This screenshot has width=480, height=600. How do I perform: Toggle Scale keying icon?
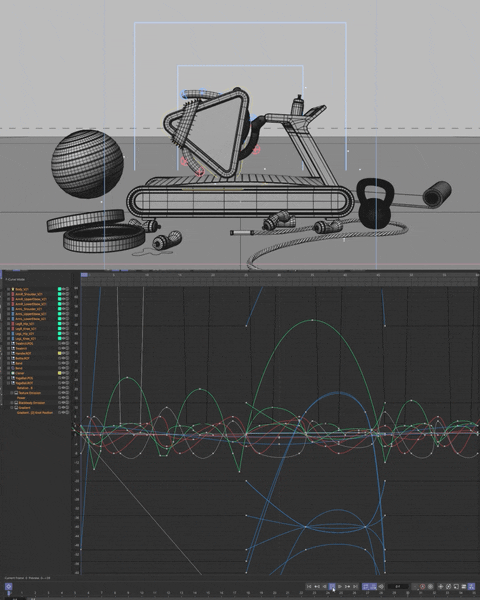pyautogui.click(x=456, y=586)
